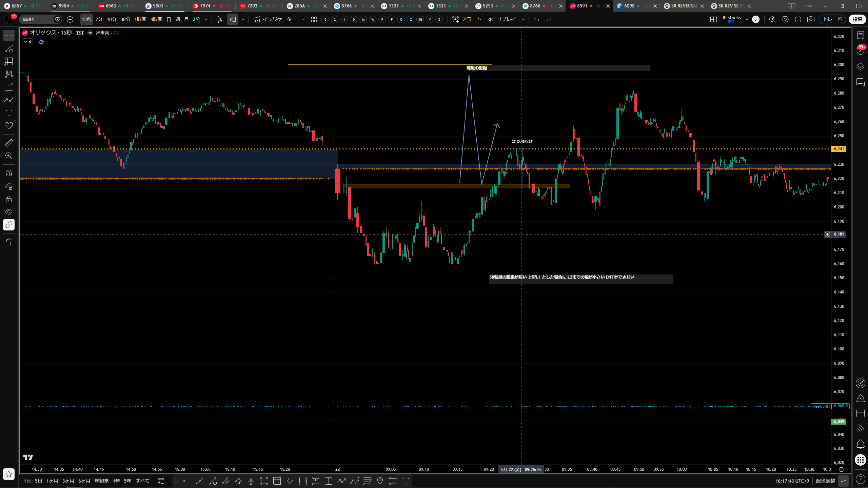
Task: Open the alerts bell panel
Action: click(861, 444)
